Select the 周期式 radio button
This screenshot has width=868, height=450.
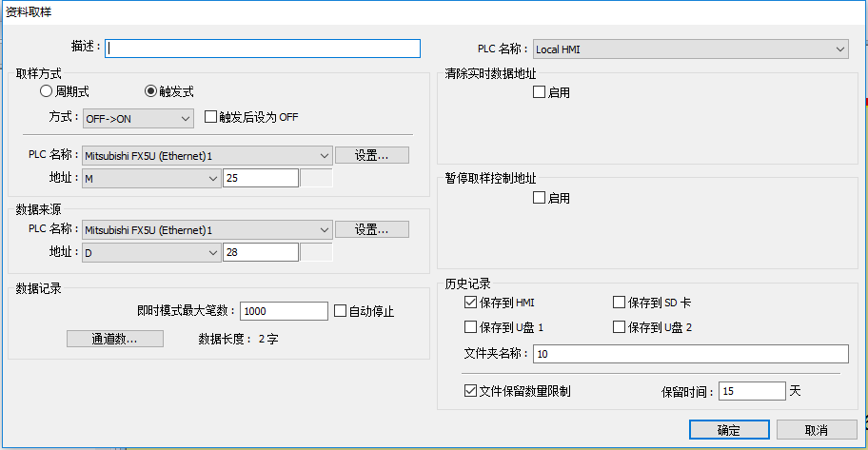[47, 92]
